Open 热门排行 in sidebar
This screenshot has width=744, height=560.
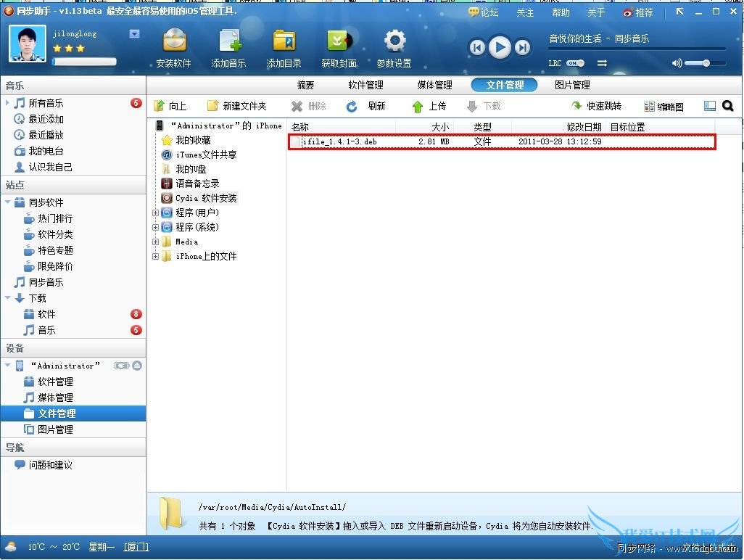(48, 218)
